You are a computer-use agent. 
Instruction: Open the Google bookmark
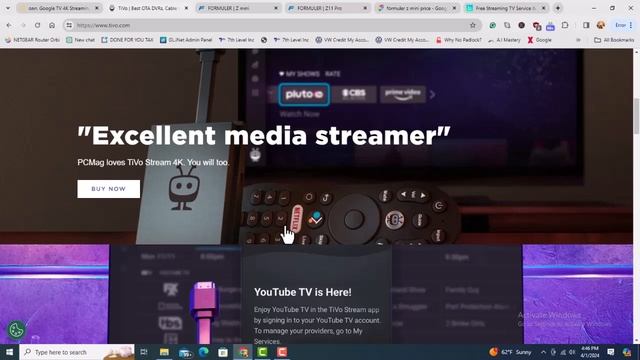(x=540, y=40)
